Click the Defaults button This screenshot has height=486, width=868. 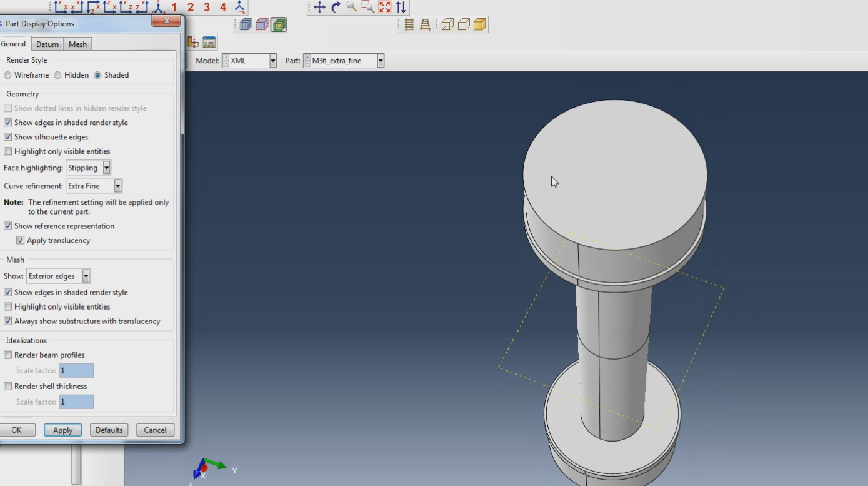(x=109, y=430)
